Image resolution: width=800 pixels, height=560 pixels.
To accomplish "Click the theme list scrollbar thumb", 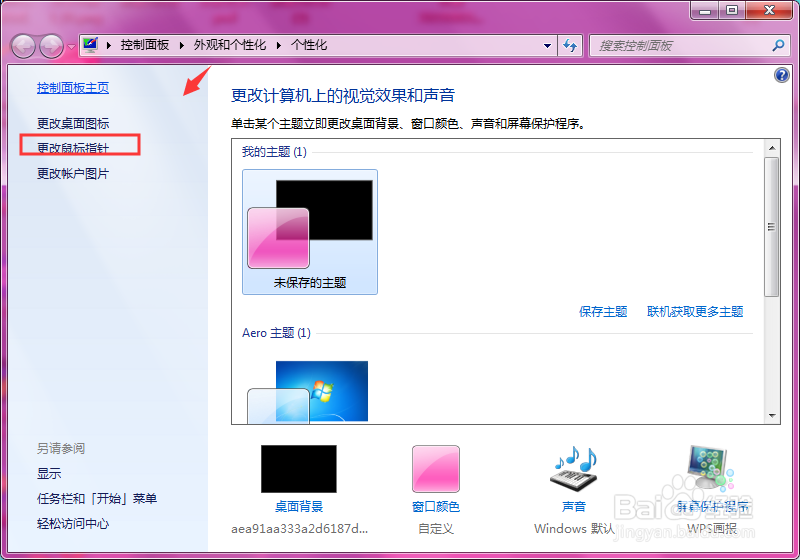I will click(771, 226).
